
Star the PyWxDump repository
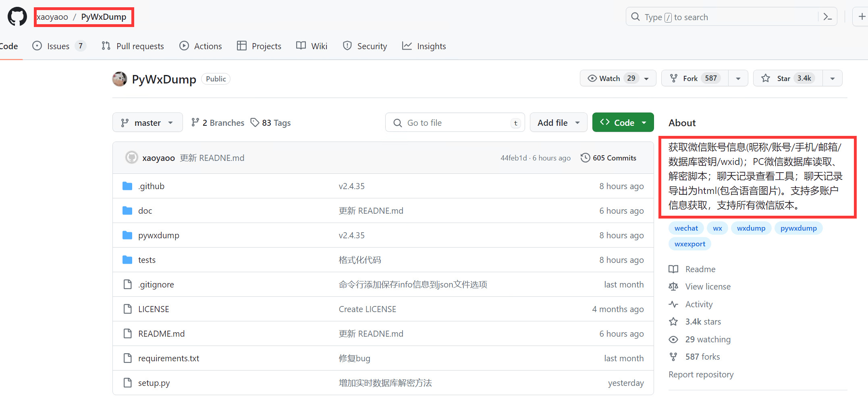coord(788,78)
